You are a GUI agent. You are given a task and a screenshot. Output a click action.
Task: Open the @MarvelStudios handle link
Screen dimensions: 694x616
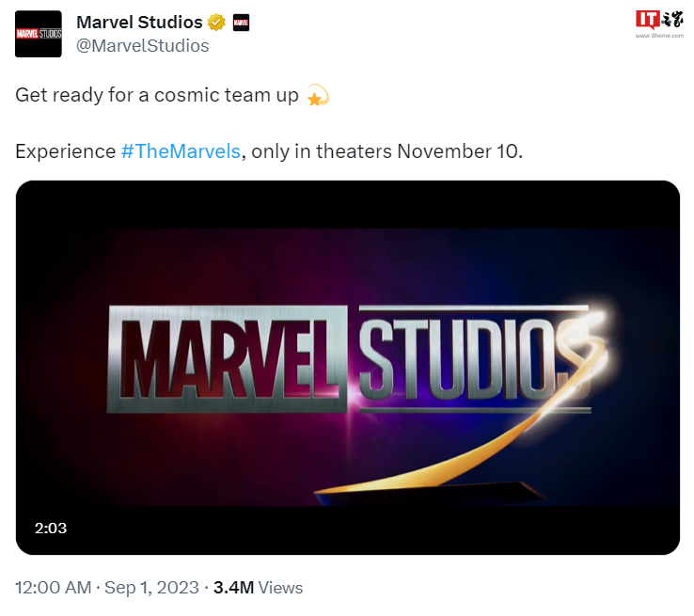[x=142, y=45]
